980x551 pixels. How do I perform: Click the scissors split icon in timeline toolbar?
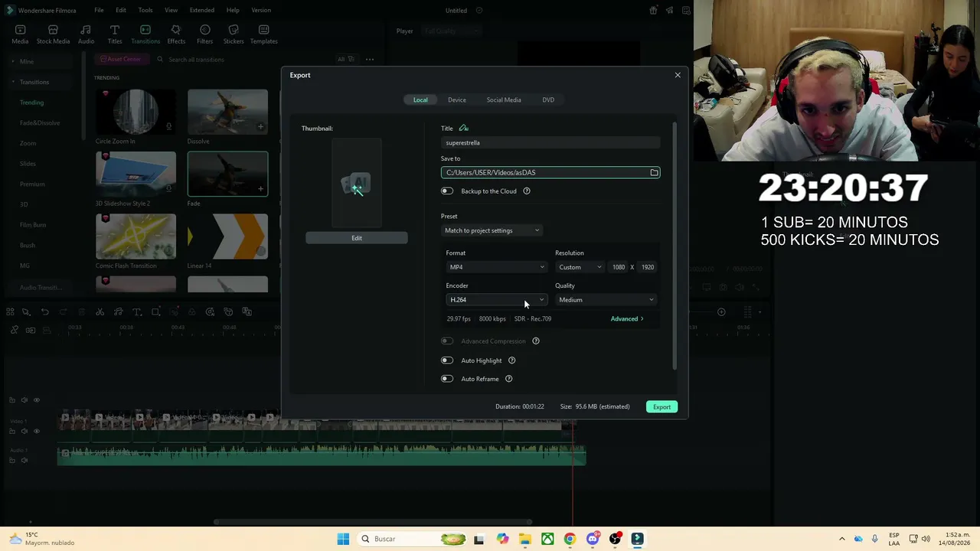point(100,312)
